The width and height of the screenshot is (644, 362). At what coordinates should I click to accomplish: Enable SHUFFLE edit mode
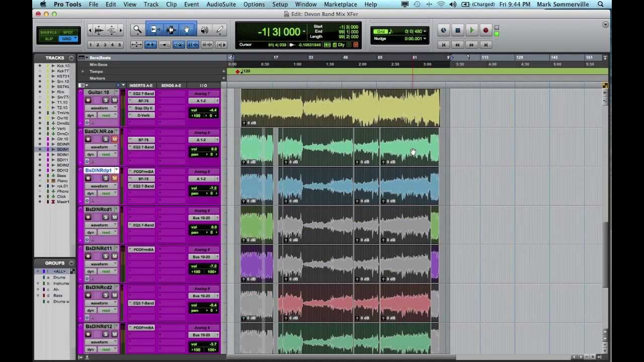coord(49,33)
